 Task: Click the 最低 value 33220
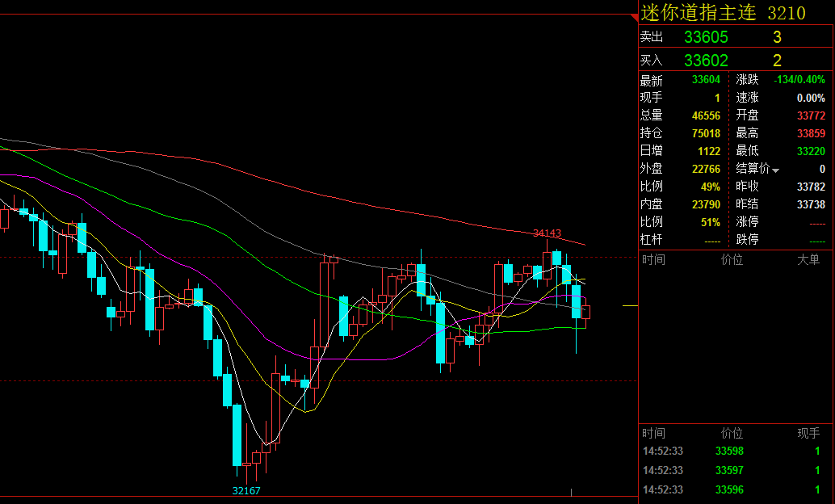click(811, 151)
